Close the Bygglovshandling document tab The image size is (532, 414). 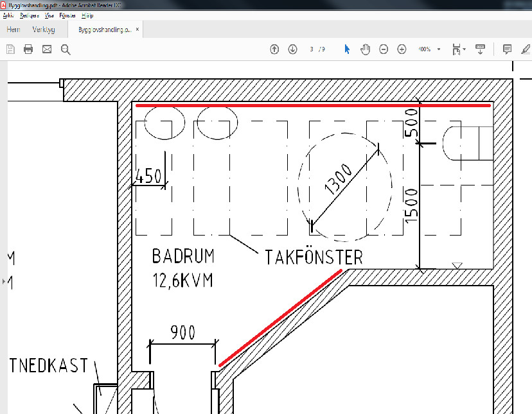(x=137, y=30)
